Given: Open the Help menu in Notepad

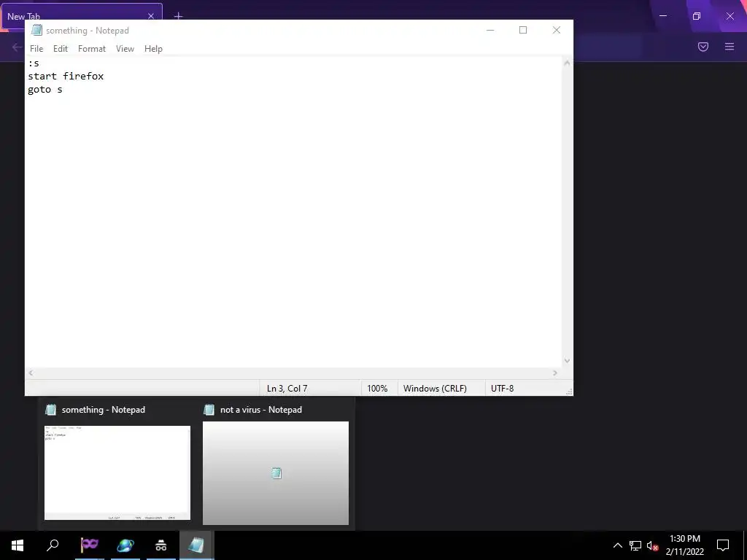Looking at the screenshot, I should click(153, 49).
